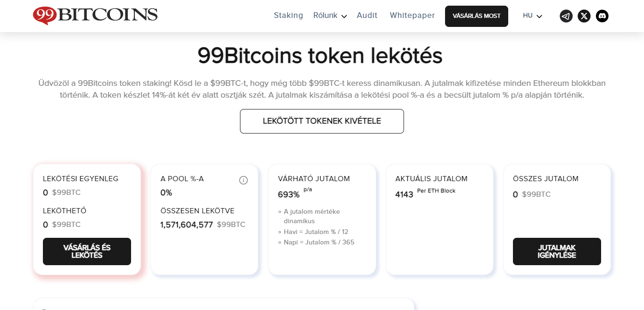Click the JUTALMAK IGÉNYLÉSE button
The width and height of the screenshot is (644, 310).
point(557,251)
